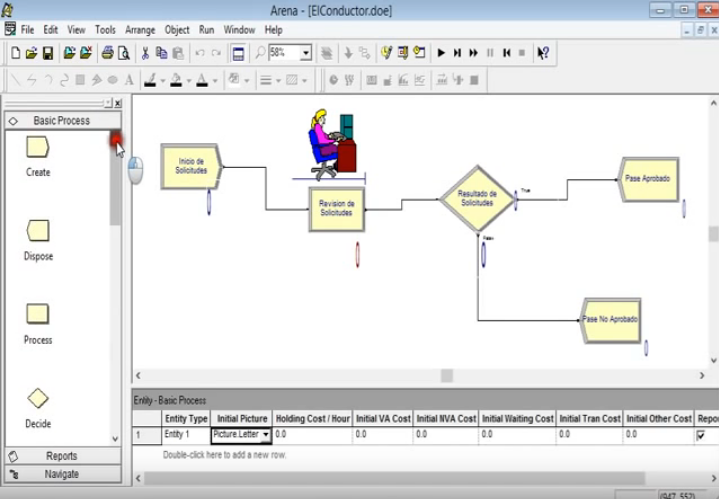Open the Arrange menu
Screen dimensions: 719x499
coord(140,30)
